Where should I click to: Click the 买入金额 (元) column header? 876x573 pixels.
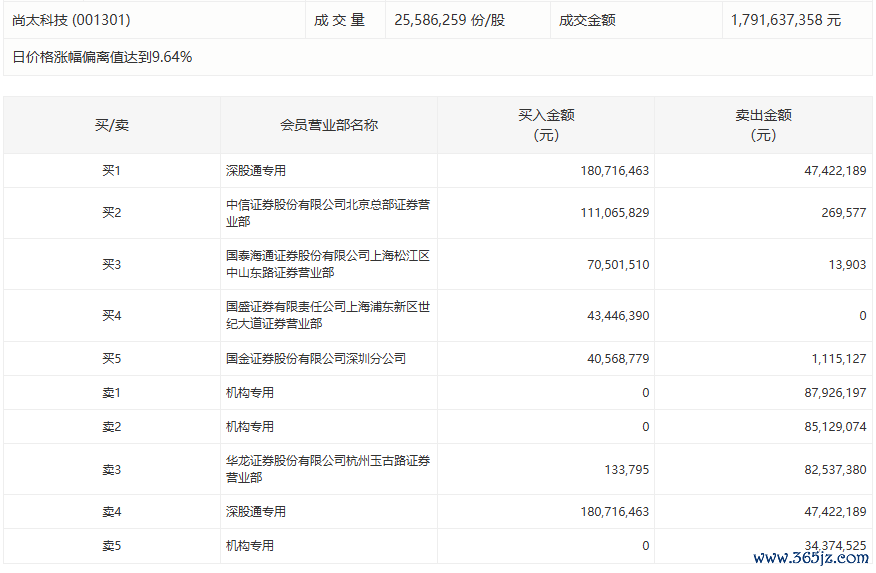coord(545,125)
